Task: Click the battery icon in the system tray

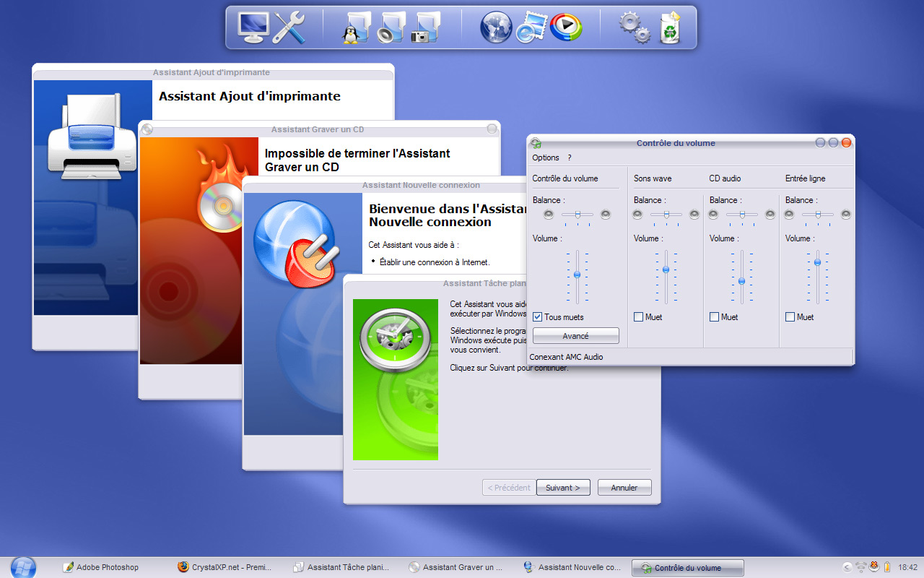Action: pos(886,567)
